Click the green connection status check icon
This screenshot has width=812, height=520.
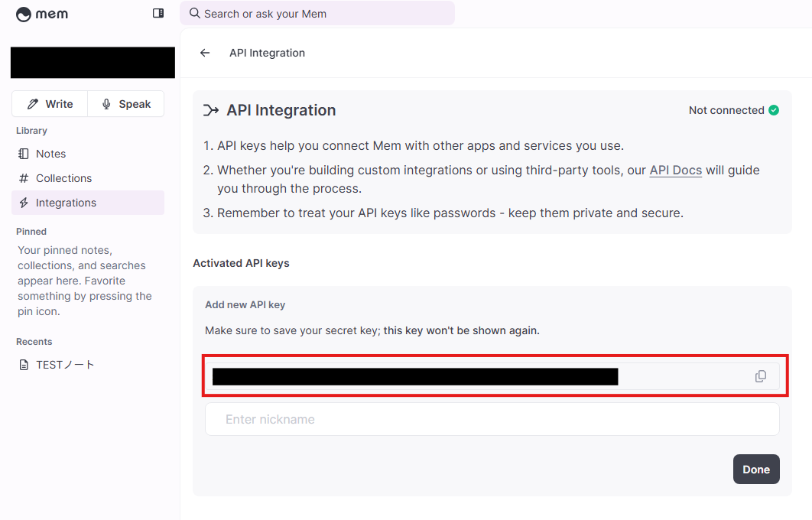tap(774, 110)
